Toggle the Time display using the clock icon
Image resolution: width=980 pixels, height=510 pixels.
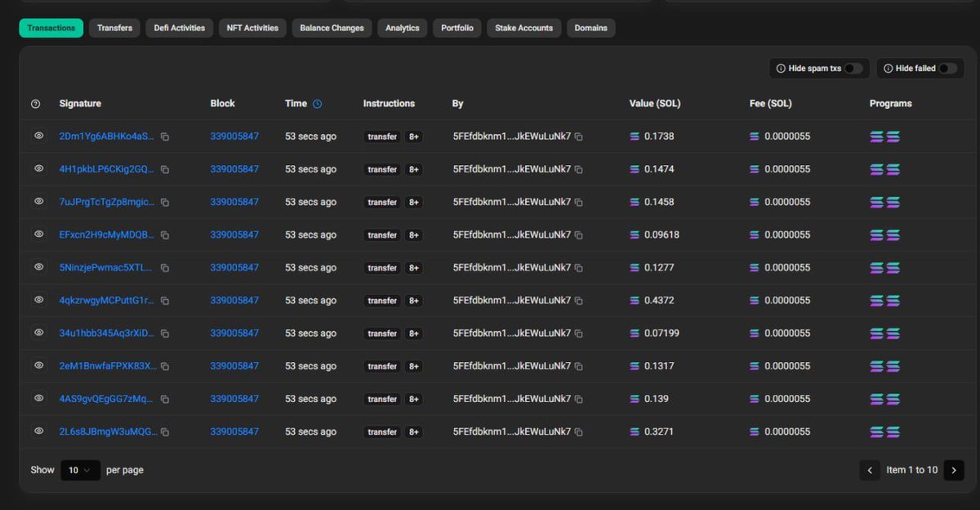coord(317,104)
